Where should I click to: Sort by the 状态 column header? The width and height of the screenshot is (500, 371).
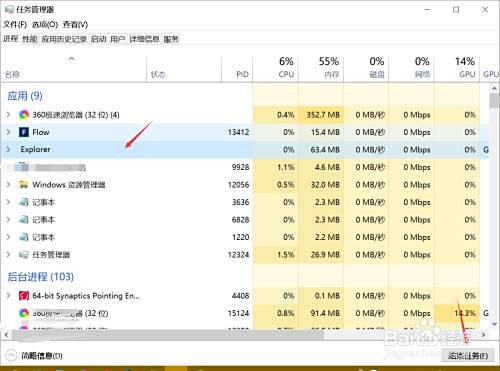(x=184, y=69)
